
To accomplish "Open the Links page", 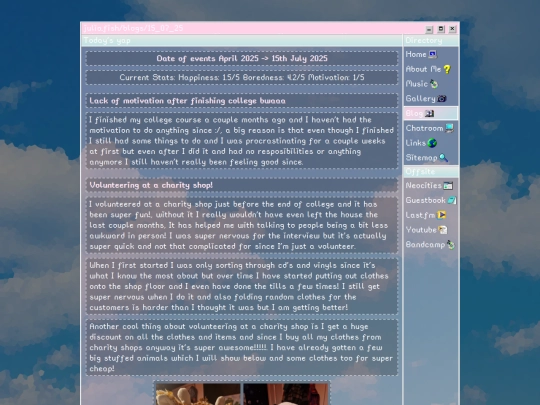I will [416, 143].
